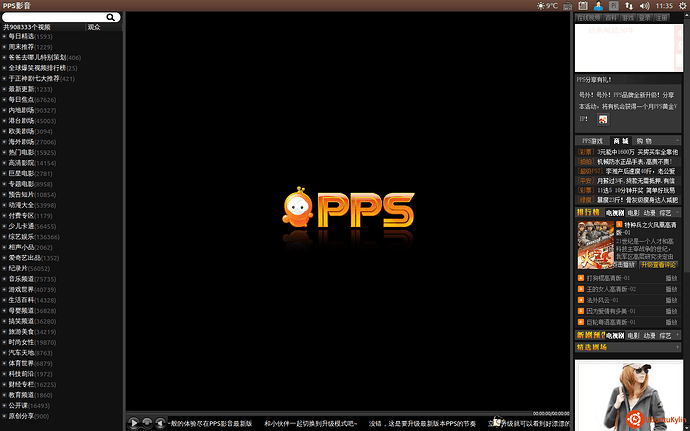Open the input method tray icon
Screen dimensions: 690x431
click(614, 6)
